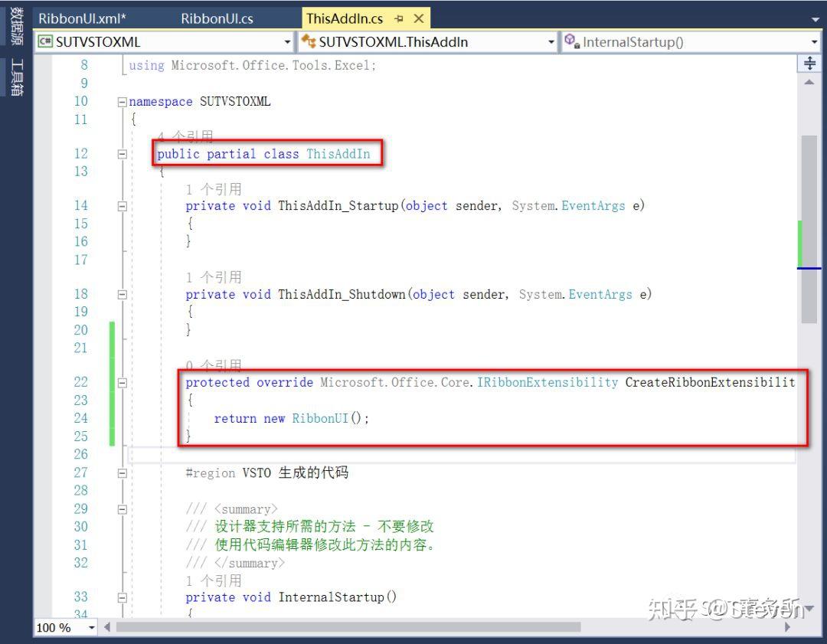The image size is (827, 644).
Task: Pin the ThisAddIn.cs tab
Action: 399,19
